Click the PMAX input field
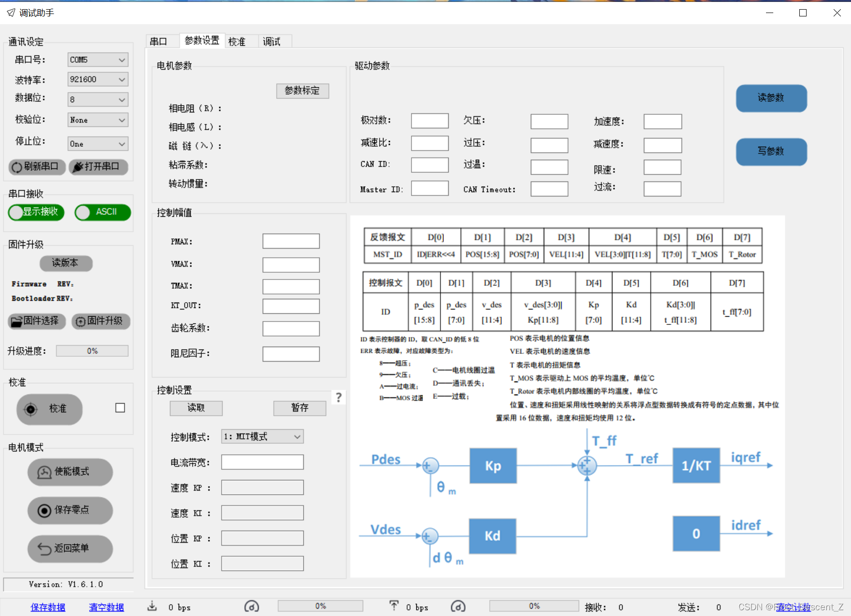851x616 pixels. coord(291,241)
